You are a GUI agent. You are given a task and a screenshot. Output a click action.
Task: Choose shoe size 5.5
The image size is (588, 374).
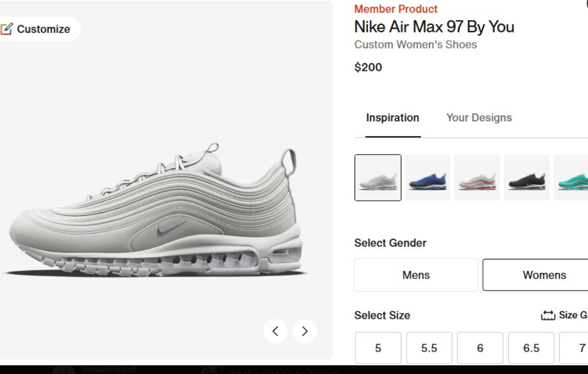(x=429, y=348)
